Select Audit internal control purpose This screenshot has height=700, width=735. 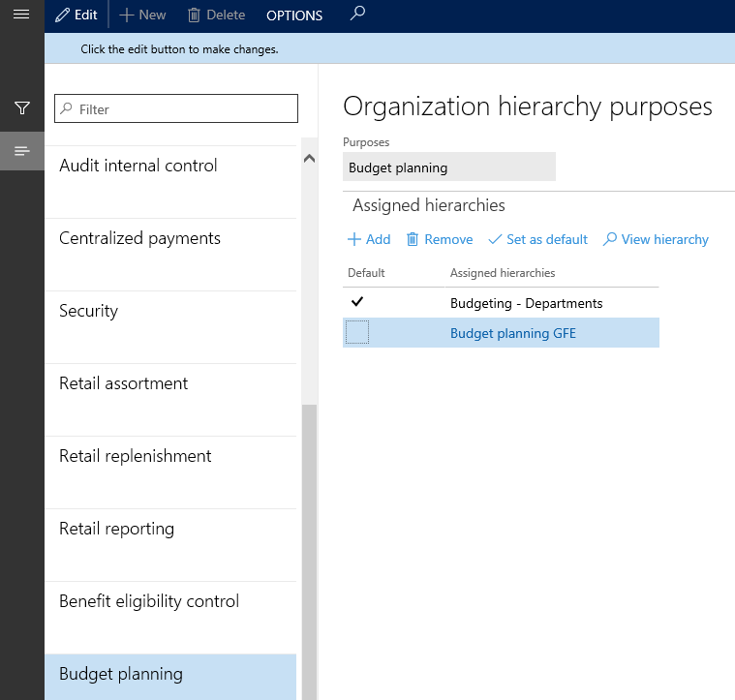138,166
